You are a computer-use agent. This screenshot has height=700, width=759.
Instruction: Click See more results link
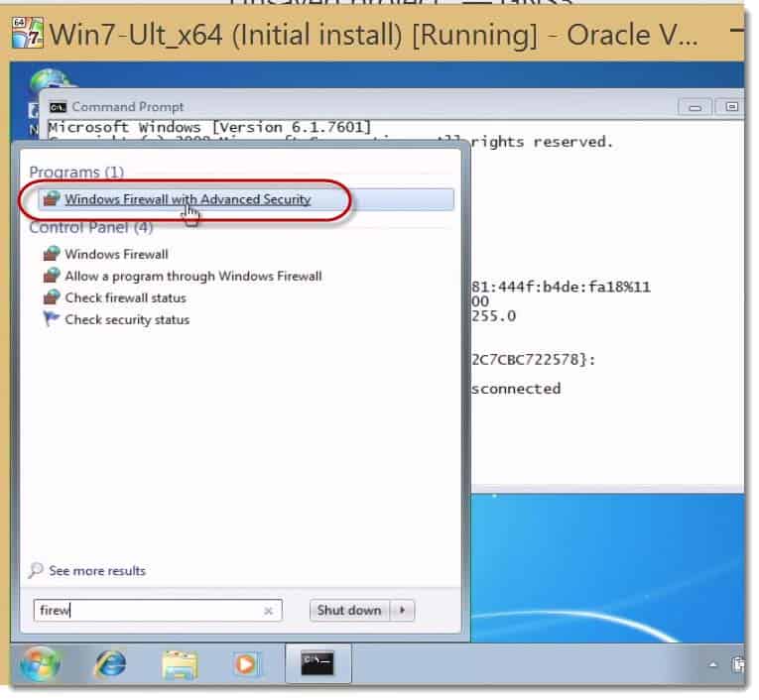[x=97, y=571]
